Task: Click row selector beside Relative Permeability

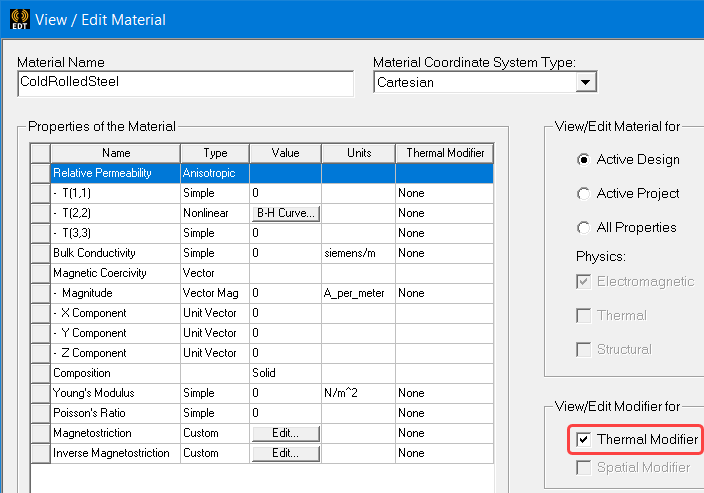Action: [40, 173]
